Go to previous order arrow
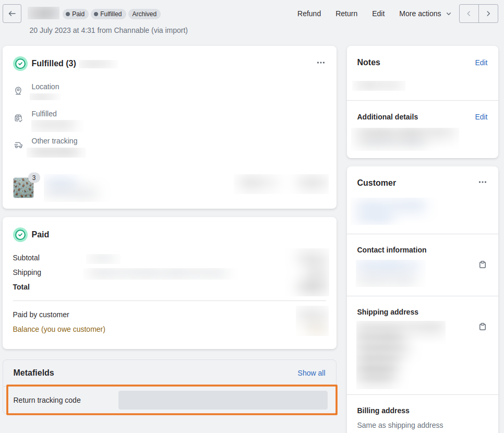The width and height of the screenshot is (504, 433). pyautogui.click(x=469, y=14)
